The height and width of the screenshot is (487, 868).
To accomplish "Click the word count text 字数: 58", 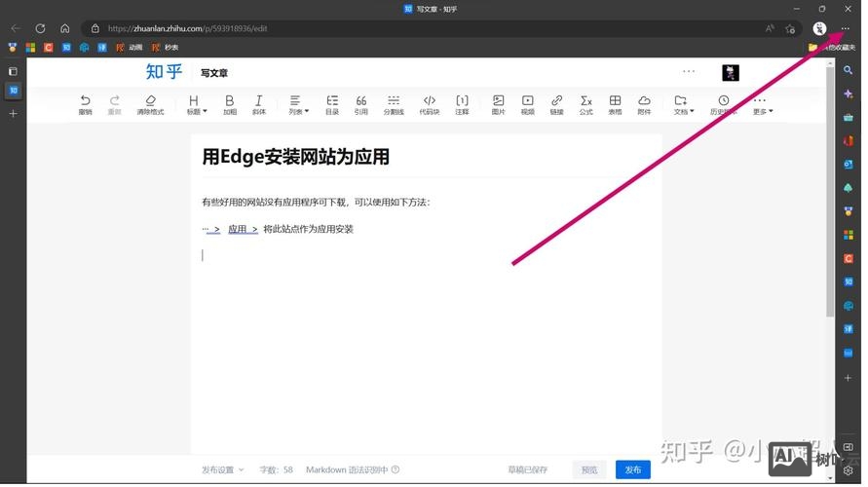I will coord(277,469).
